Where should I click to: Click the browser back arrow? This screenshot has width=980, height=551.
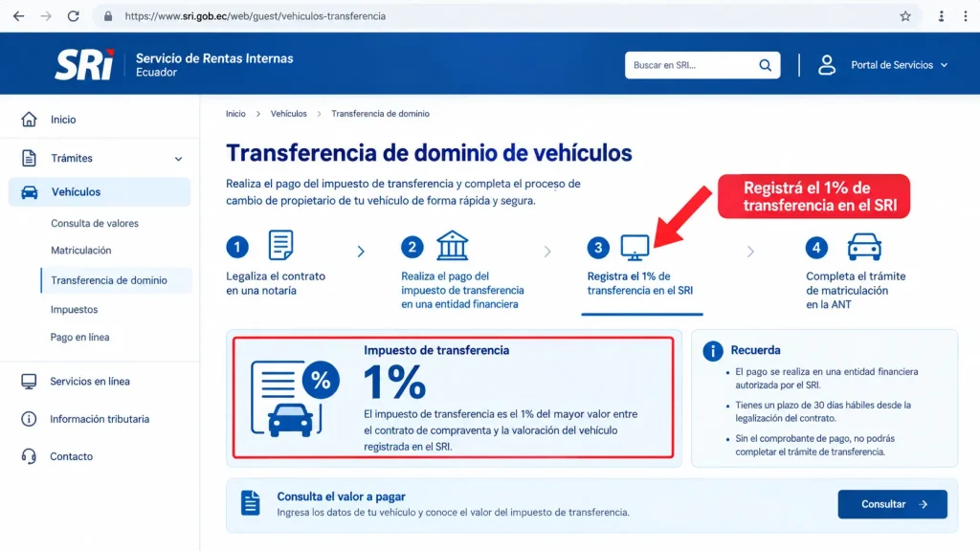coord(19,16)
